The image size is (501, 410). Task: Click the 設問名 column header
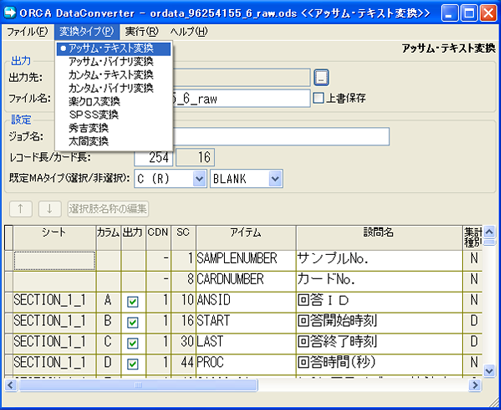coord(379,238)
